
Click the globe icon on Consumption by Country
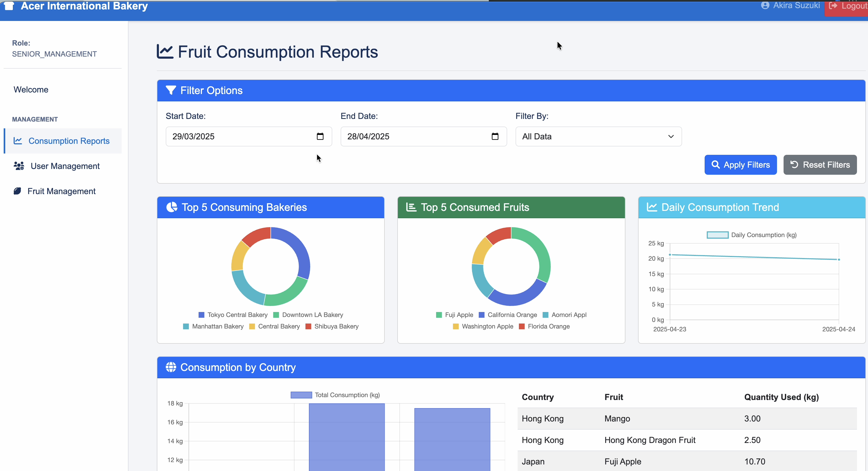[x=171, y=367]
